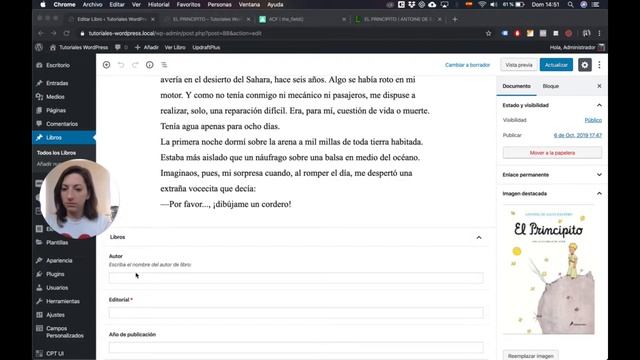Image resolution: width=640 pixels, height=360 pixels.
Task: Open a new Chrome tab
Action: click(x=455, y=19)
